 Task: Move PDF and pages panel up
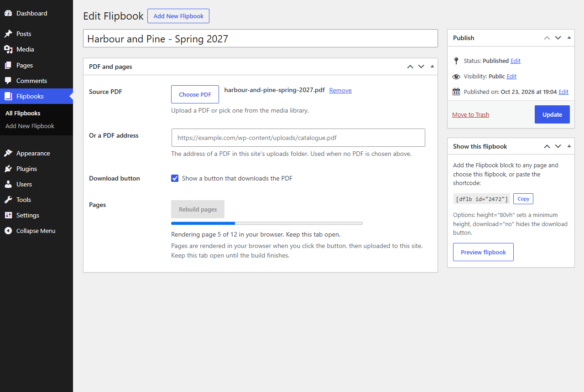(x=410, y=67)
